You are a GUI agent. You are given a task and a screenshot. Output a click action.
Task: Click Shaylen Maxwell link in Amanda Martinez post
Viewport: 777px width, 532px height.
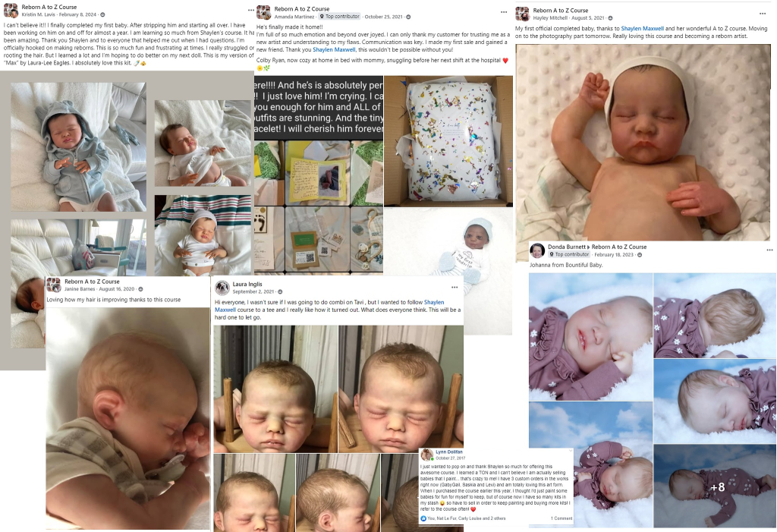coord(334,49)
